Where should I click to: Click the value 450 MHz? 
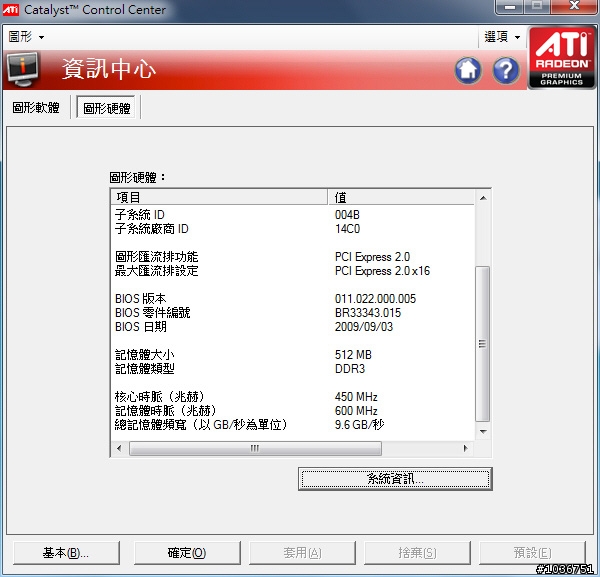tap(356, 396)
